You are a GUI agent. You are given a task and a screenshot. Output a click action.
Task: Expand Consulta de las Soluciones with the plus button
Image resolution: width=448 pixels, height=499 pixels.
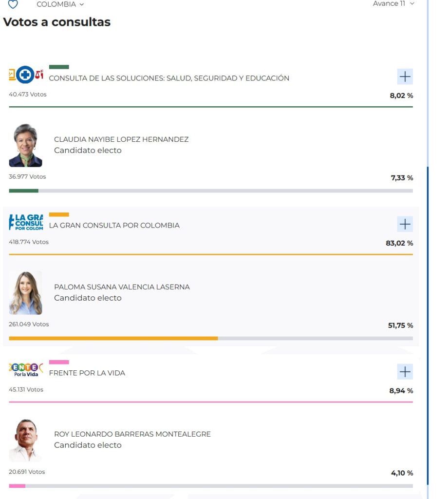coord(404,77)
